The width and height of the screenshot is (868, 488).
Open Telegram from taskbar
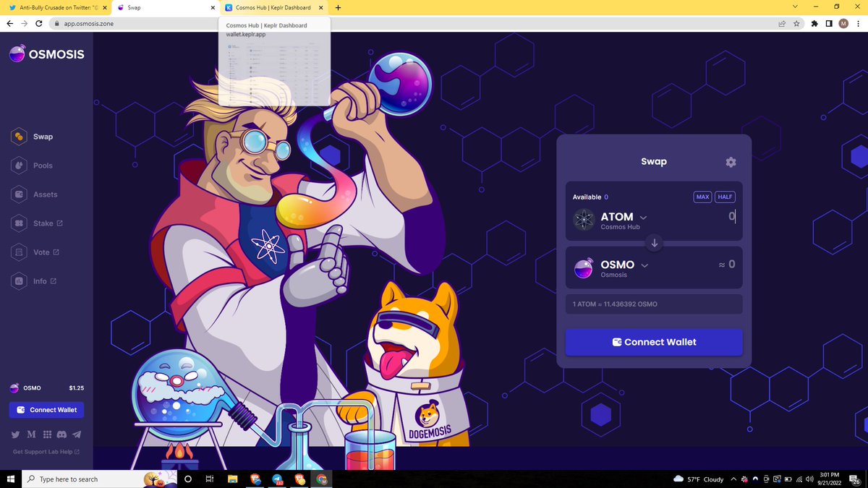click(277, 479)
